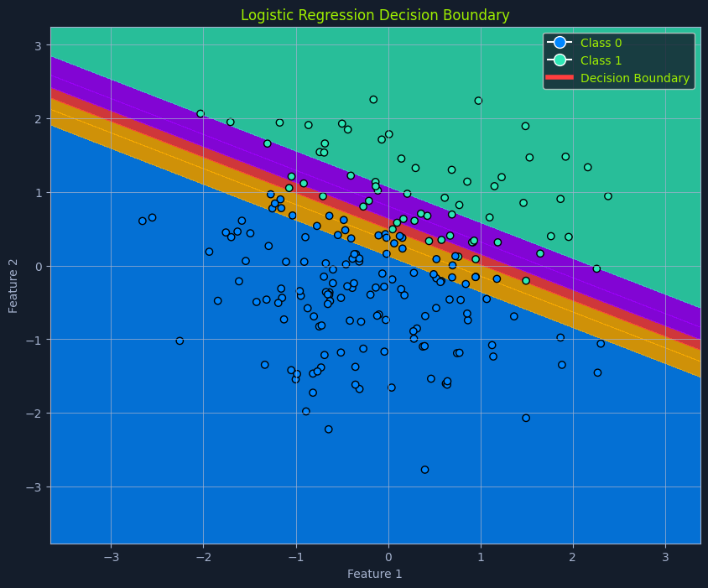Select the 'Class 0' legend label
This screenshot has height=588, width=708.
point(601,43)
